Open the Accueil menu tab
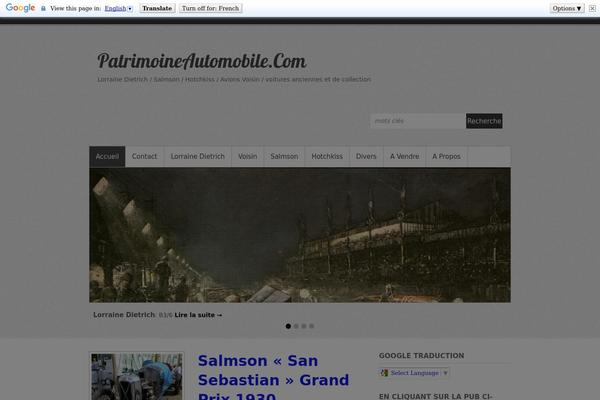 click(107, 156)
